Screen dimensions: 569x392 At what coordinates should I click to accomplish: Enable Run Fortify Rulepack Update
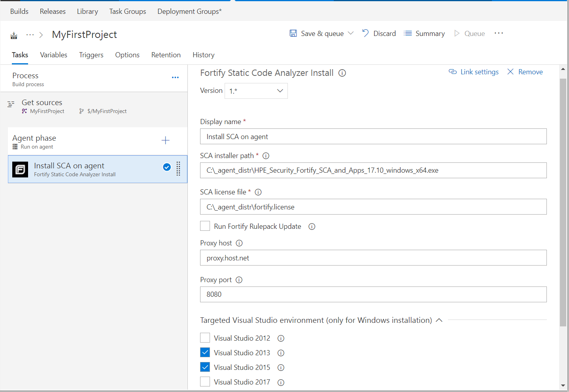(x=205, y=226)
